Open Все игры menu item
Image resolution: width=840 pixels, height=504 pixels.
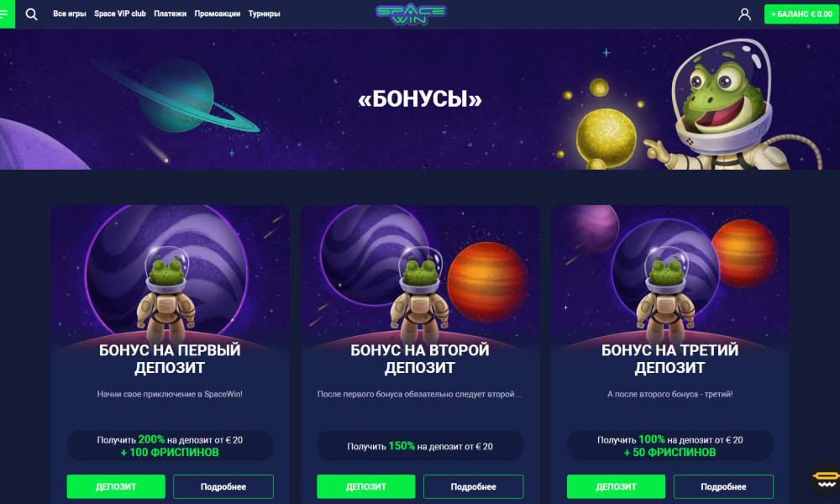70,14
